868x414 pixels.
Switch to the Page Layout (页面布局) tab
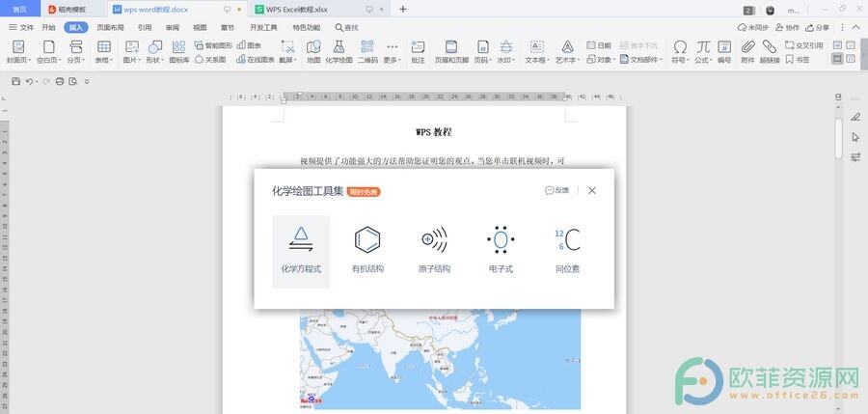click(110, 27)
